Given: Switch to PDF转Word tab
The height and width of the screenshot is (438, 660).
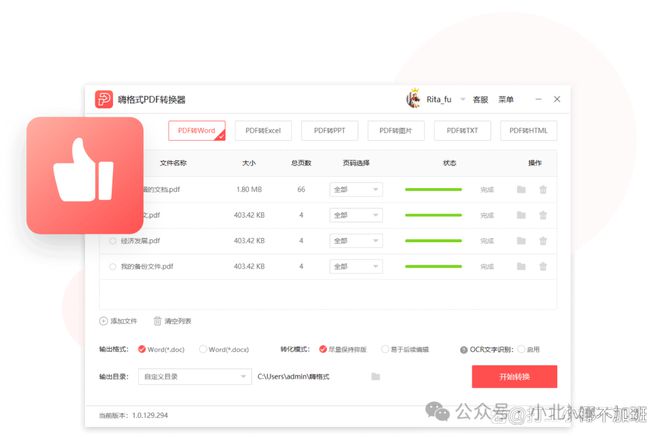Looking at the screenshot, I should pos(197,130).
